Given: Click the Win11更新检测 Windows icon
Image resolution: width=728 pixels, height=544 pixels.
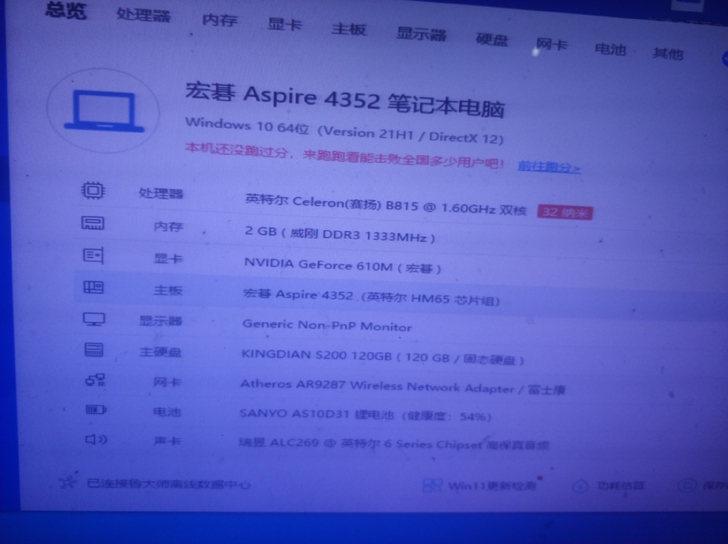Looking at the screenshot, I should pos(432,486).
